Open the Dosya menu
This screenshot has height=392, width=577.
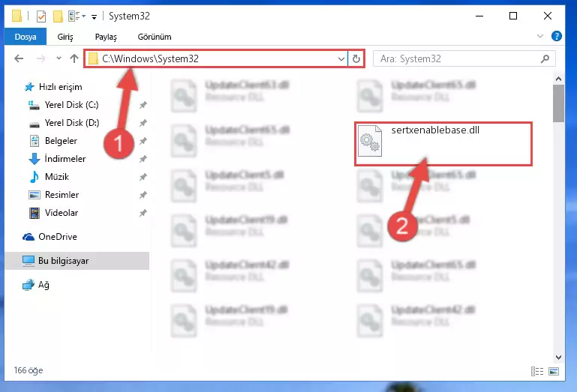(26, 37)
